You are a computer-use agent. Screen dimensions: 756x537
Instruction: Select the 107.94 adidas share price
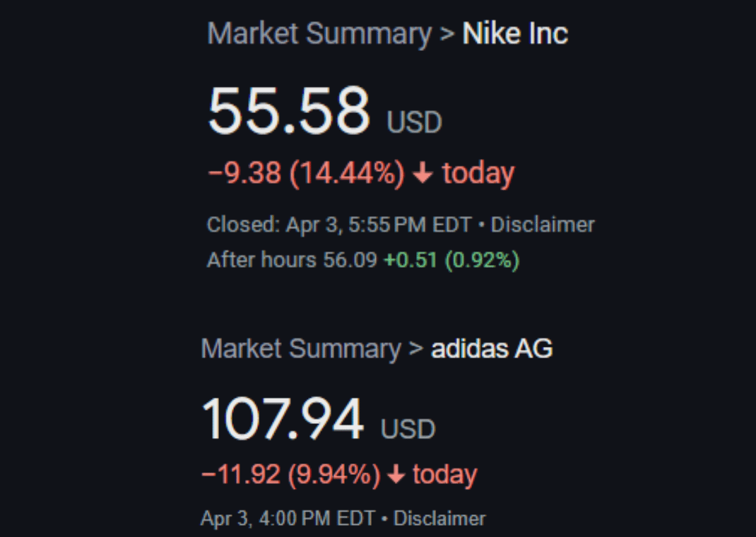(283, 420)
